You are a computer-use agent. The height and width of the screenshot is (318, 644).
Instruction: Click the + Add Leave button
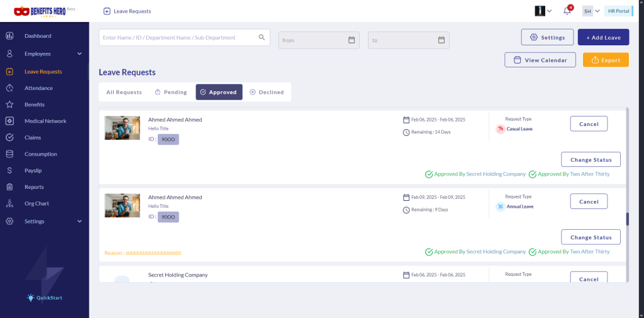[x=603, y=37]
